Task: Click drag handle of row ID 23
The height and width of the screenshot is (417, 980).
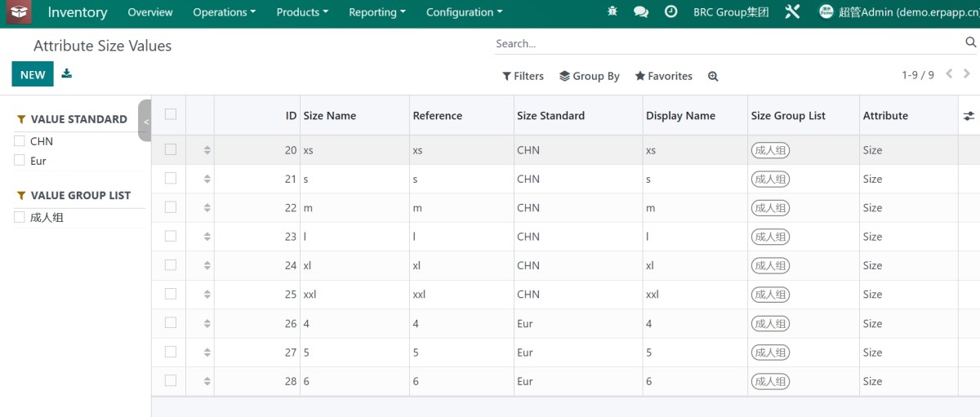Action: (x=207, y=237)
